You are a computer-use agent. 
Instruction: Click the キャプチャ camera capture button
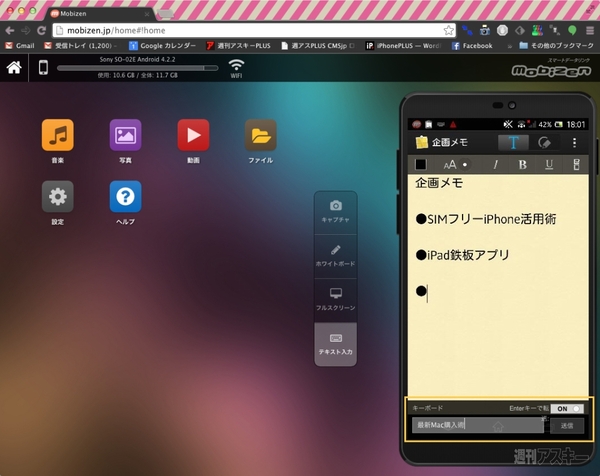[x=336, y=212]
